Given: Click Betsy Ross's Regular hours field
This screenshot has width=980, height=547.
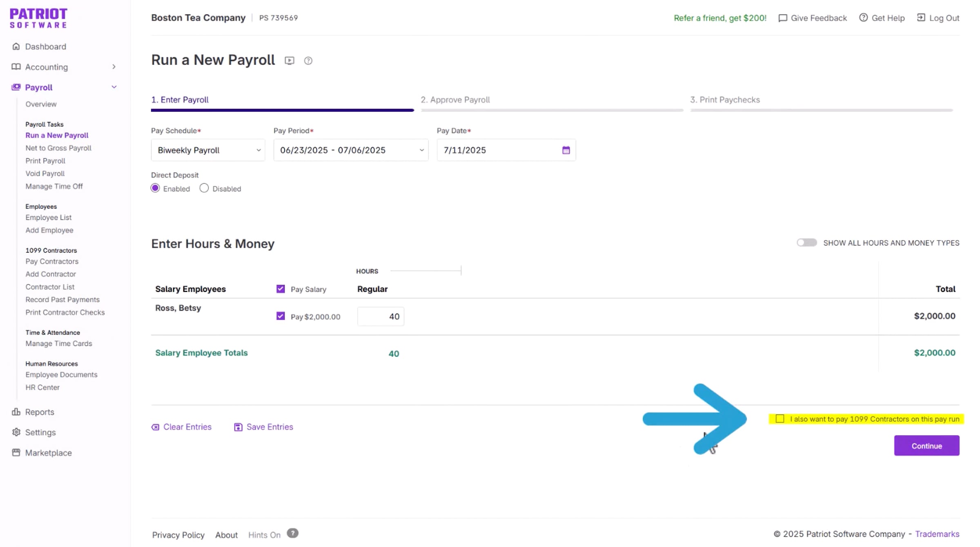Looking at the screenshot, I should [x=381, y=316].
